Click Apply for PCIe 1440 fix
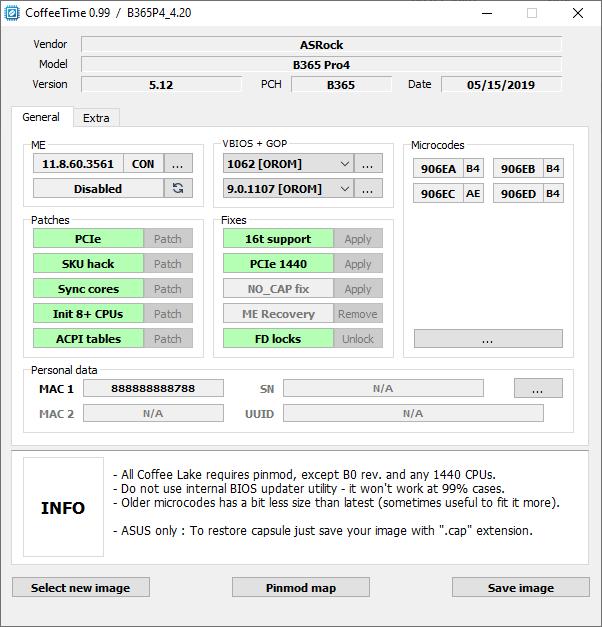Screen dimensions: 602x627 coord(358,264)
